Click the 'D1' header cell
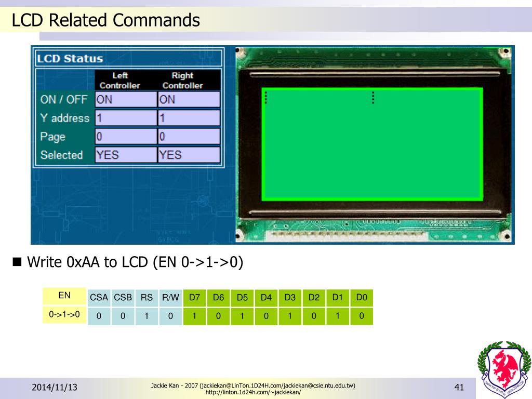The width and height of the screenshot is (532, 399). coord(338,298)
